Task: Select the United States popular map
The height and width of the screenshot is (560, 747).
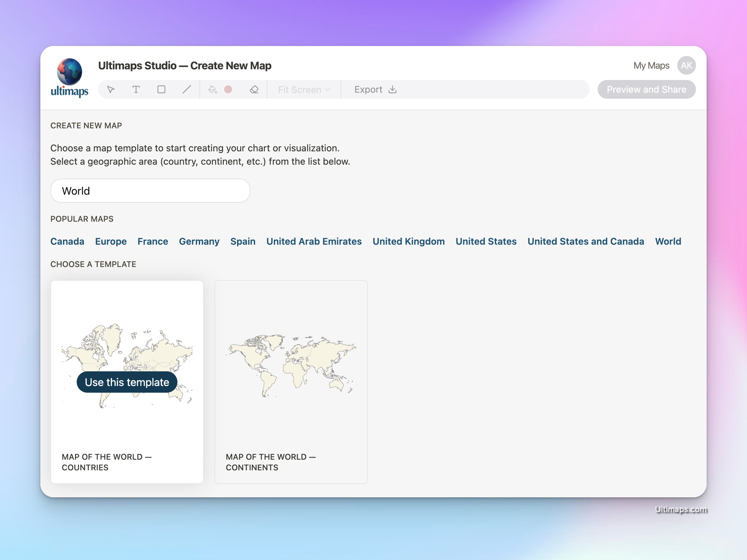Action: tap(487, 241)
